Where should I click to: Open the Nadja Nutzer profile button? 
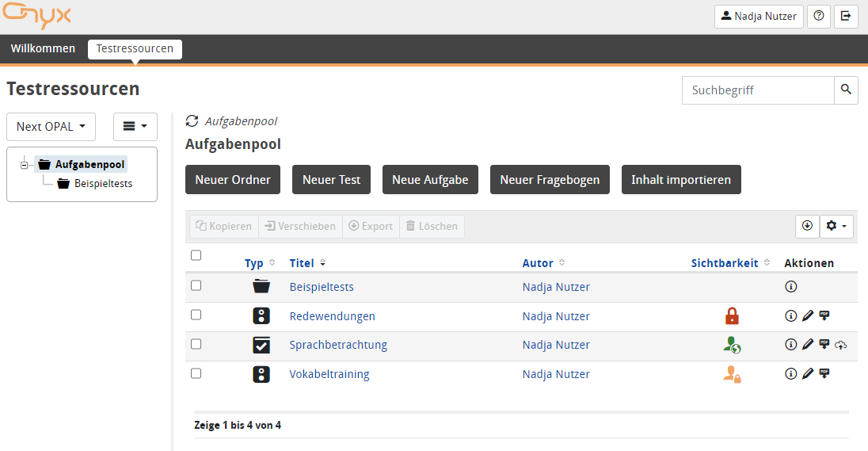tap(759, 17)
